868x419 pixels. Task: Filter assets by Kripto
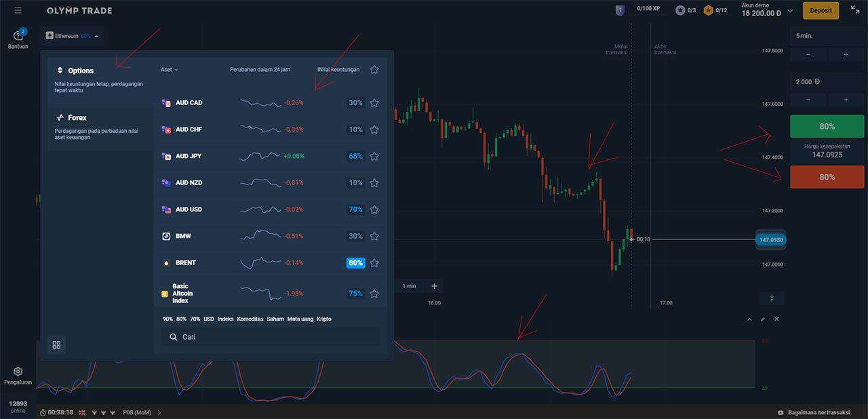click(324, 319)
